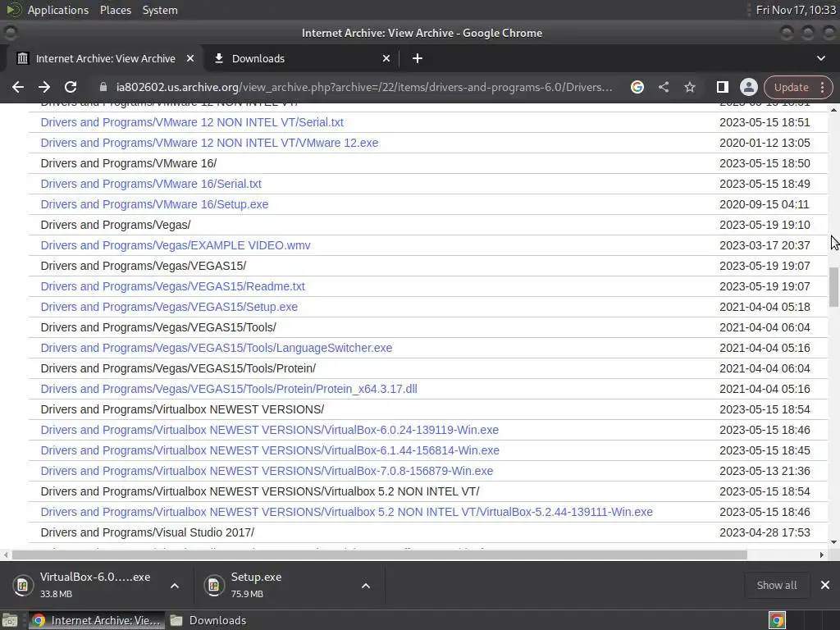Select 'Visual Studio 2017/' folder row text
The image size is (840, 630).
pyautogui.click(x=148, y=532)
